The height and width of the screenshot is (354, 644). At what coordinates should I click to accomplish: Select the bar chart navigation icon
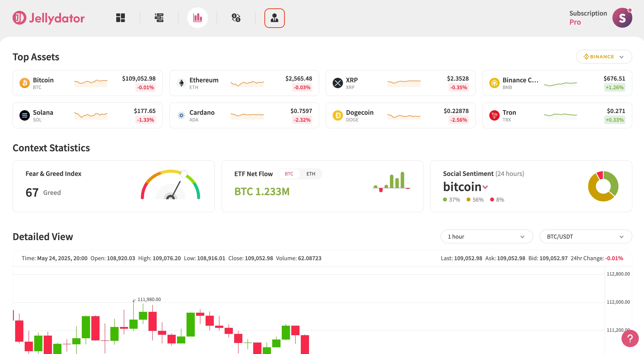[x=198, y=18]
